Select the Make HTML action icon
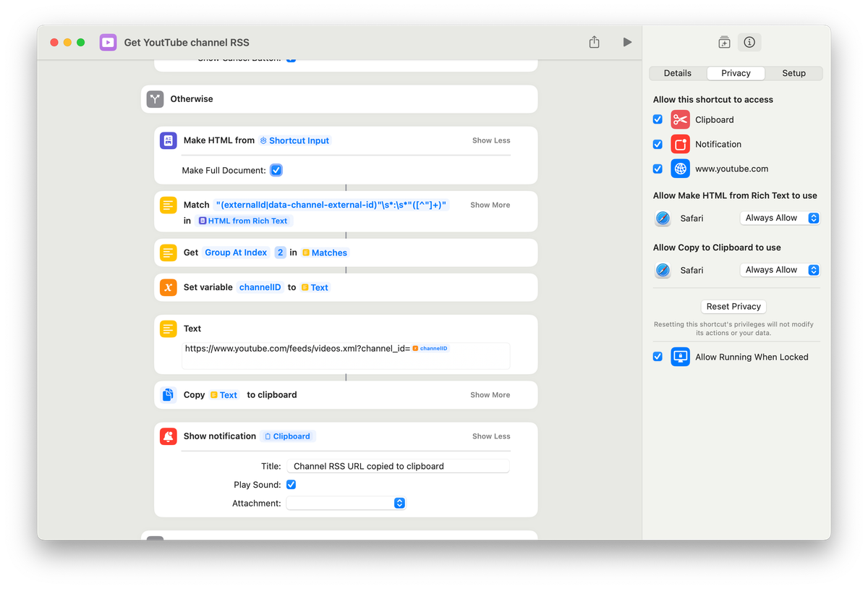The height and width of the screenshot is (589, 868). [168, 140]
